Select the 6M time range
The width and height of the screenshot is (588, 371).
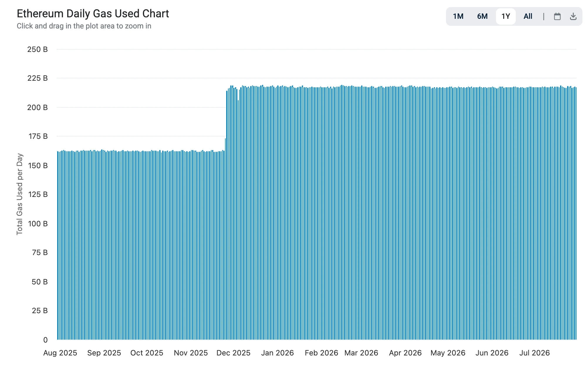(x=482, y=16)
